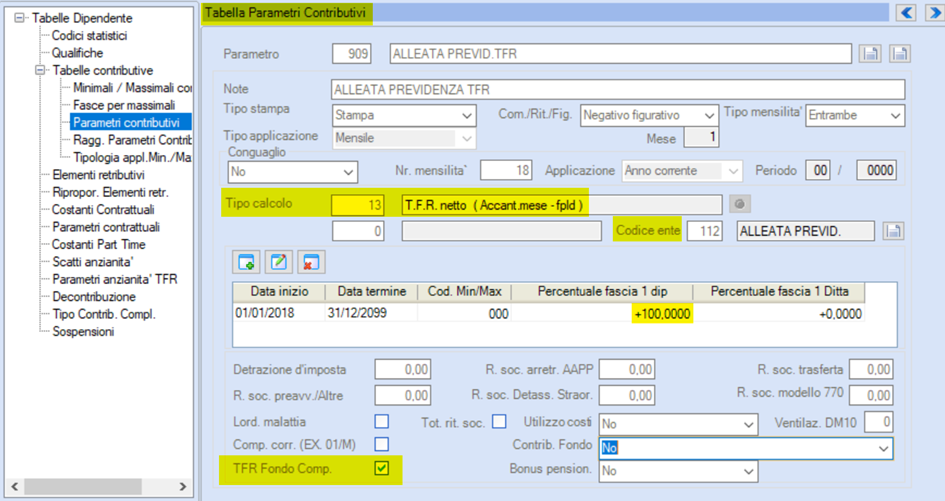The height and width of the screenshot is (501, 945).
Task: Select Tipo Contrib. Compl. tree item
Action: (104, 315)
